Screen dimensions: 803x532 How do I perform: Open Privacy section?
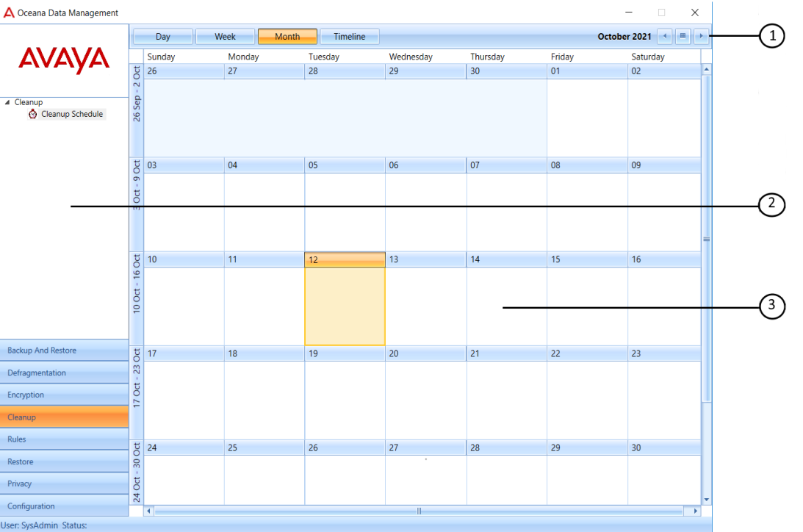pyautogui.click(x=64, y=484)
